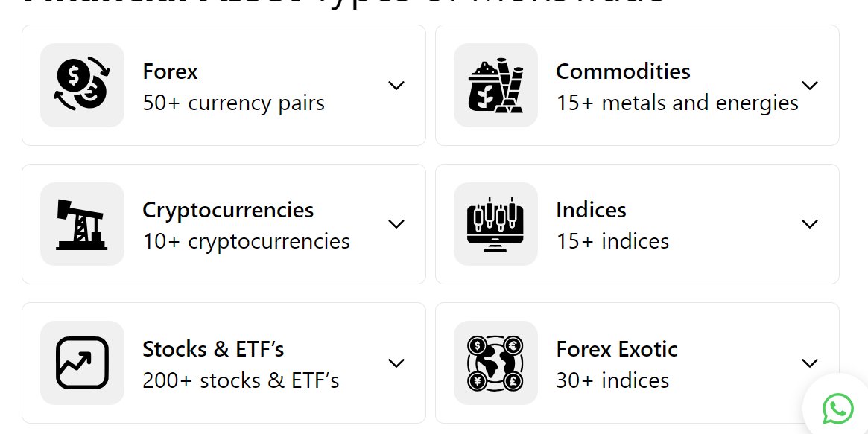Image resolution: width=868 pixels, height=434 pixels.
Task: Click the Commodities grain bag icon
Action: click(x=495, y=85)
